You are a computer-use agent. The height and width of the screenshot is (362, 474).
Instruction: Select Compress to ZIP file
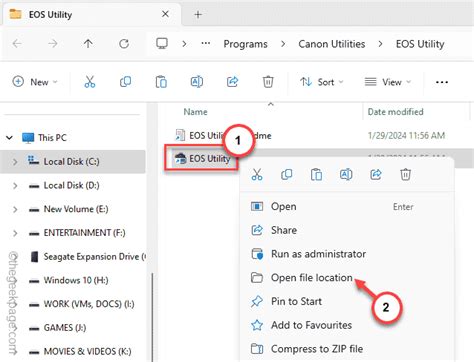coord(348,349)
